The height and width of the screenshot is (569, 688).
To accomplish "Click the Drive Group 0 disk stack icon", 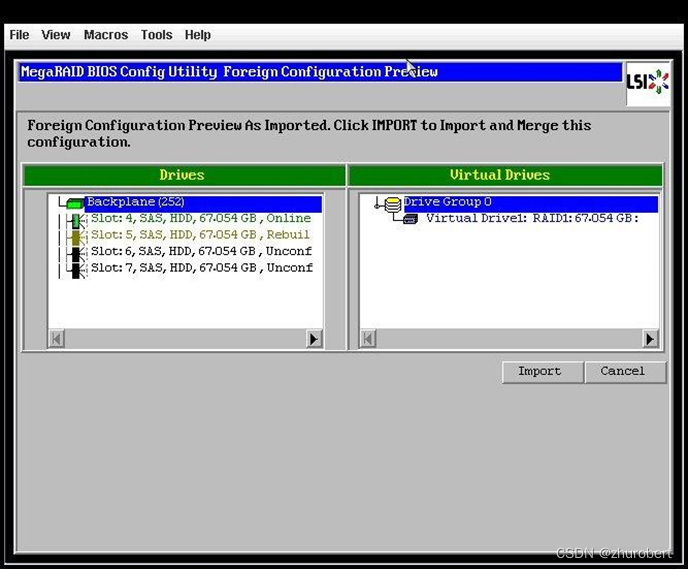I will [x=393, y=204].
